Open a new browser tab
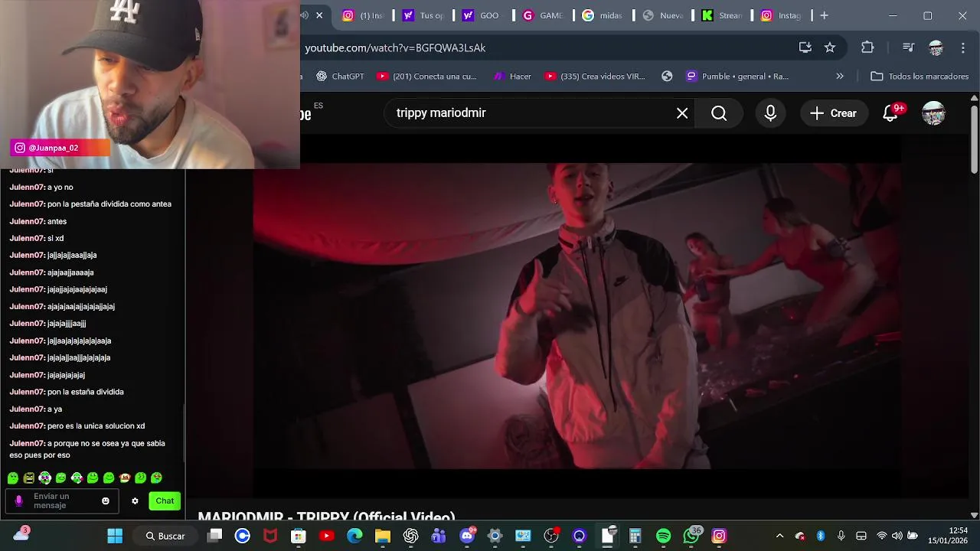980x551 pixels. click(x=824, y=15)
